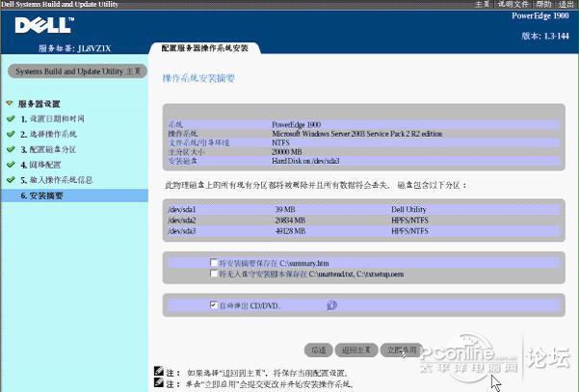Uncheck the 自动弹出 CD/DVD checkbox

[214, 305]
